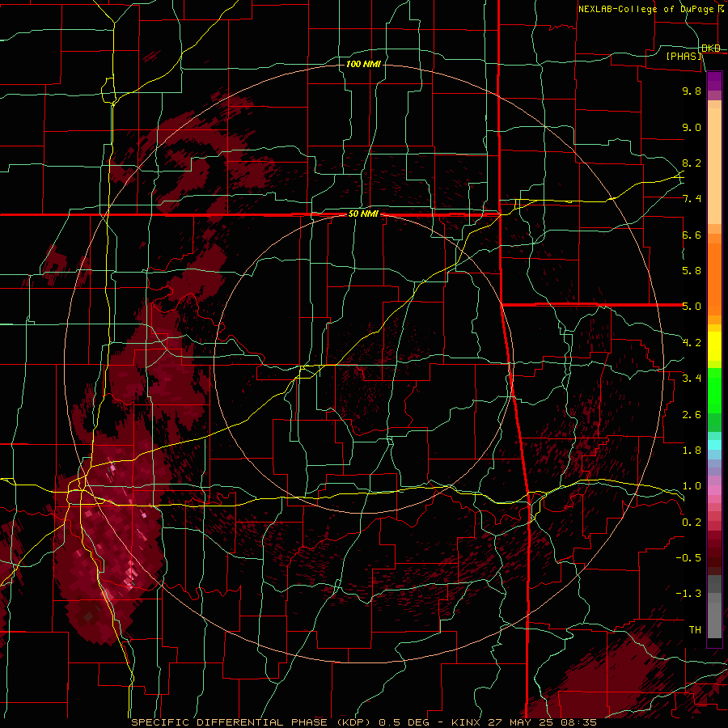Image resolution: width=728 pixels, height=728 pixels.
Task: Select the 8.2 value on the color scale
Action: [692, 163]
